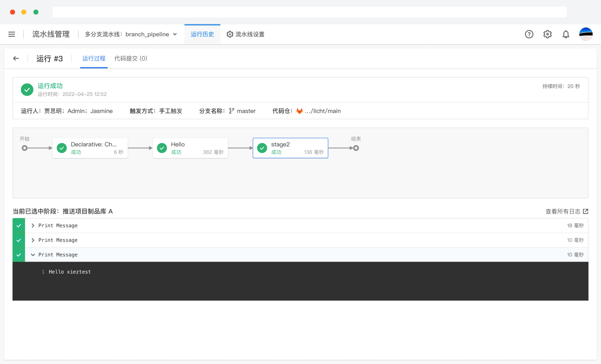Image resolution: width=601 pixels, height=364 pixels.
Task: Click the 查看所有日志 link
Action: [x=563, y=211]
